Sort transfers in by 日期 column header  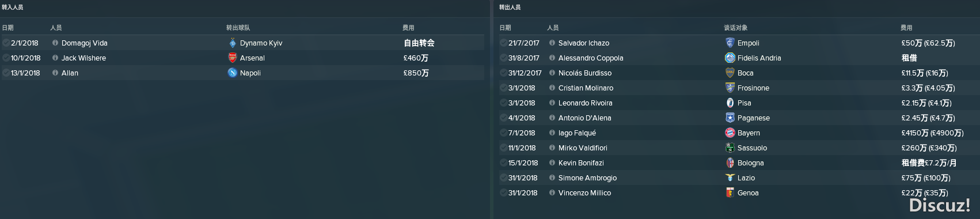(7, 28)
